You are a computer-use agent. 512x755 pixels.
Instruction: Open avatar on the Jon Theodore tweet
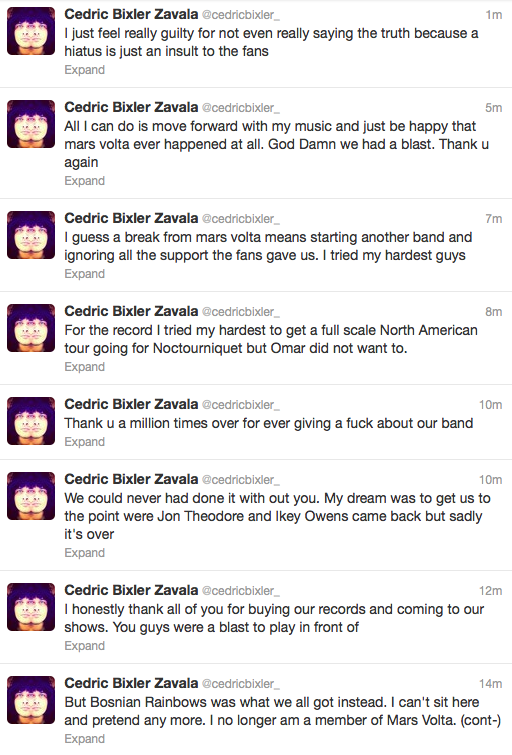pos(31,496)
